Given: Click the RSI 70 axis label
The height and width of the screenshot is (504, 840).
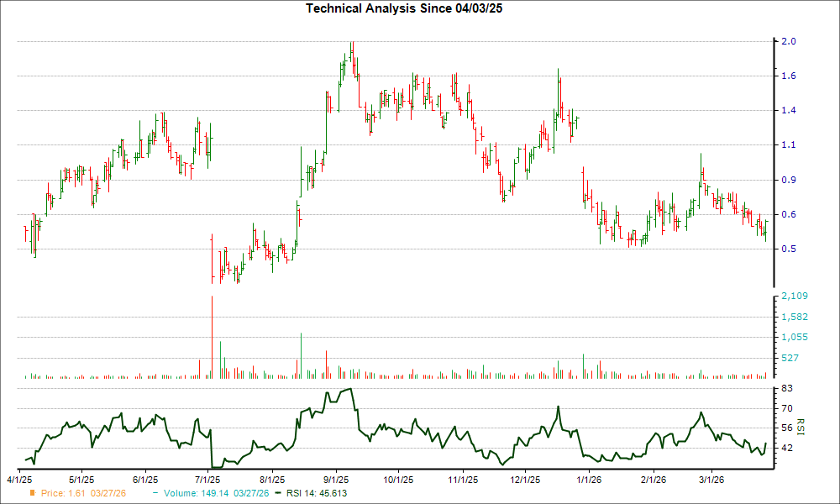Looking at the screenshot, I should click(x=787, y=408).
